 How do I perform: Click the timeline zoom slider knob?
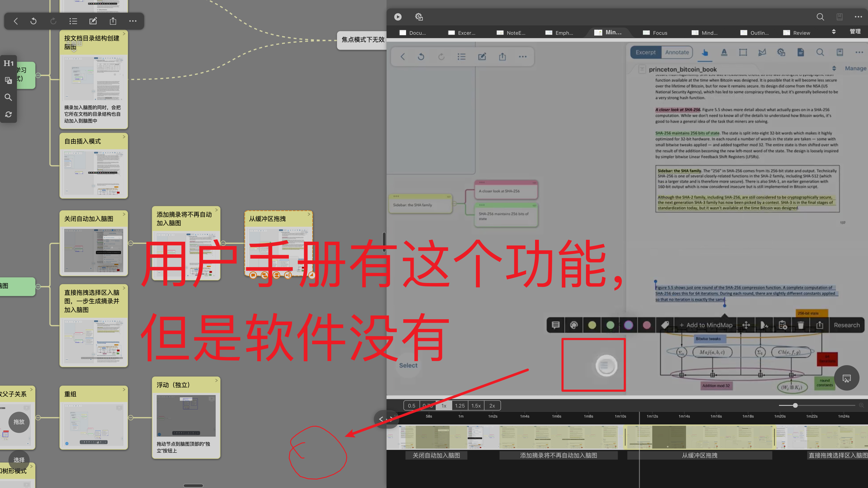pyautogui.click(x=795, y=405)
